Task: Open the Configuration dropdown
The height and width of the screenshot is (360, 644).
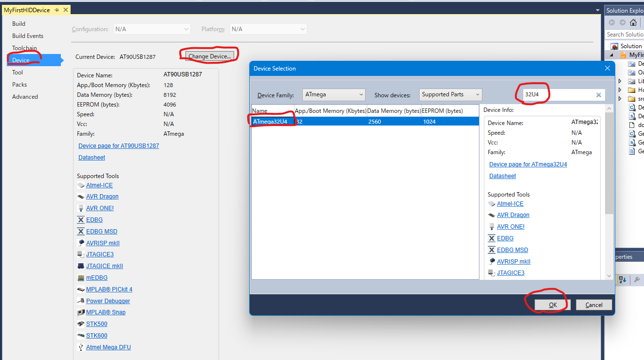Action: click(152, 29)
